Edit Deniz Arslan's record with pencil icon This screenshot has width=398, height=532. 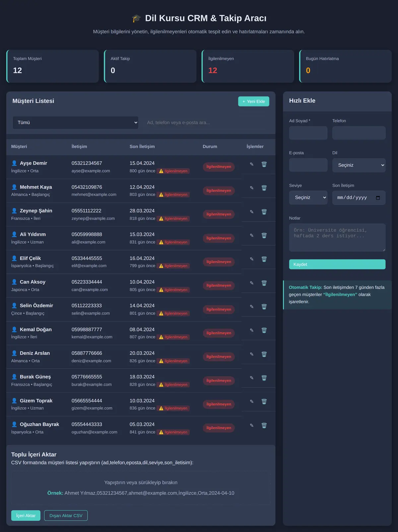pos(252,354)
